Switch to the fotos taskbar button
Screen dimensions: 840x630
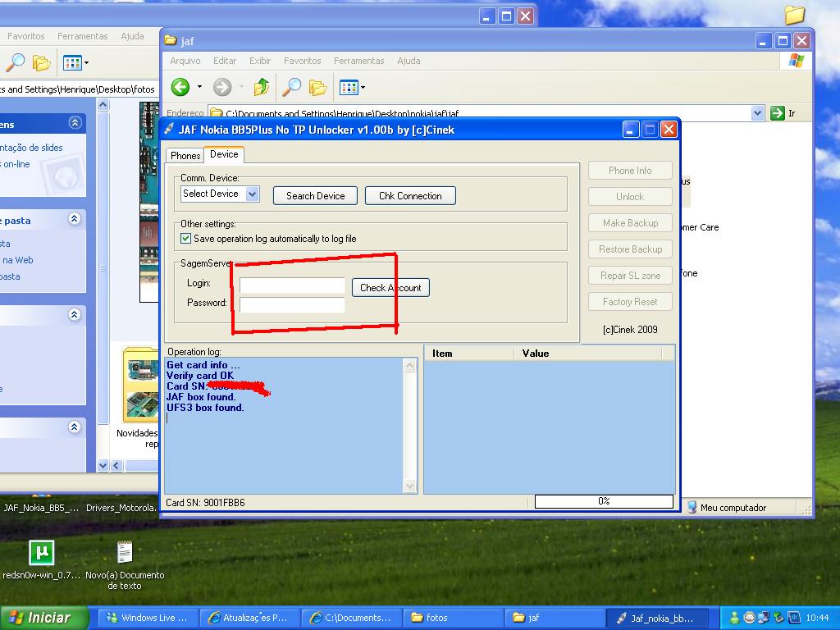tap(453, 618)
